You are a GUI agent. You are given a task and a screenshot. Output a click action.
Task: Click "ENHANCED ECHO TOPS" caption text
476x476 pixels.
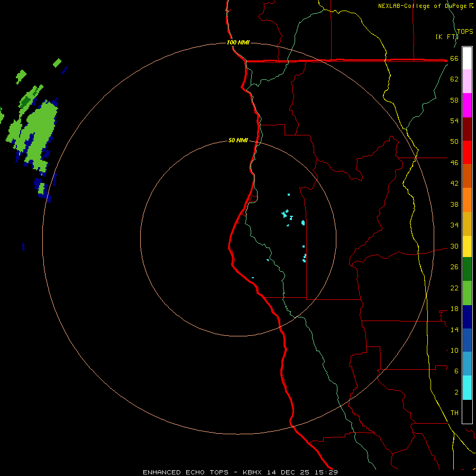tap(186, 472)
